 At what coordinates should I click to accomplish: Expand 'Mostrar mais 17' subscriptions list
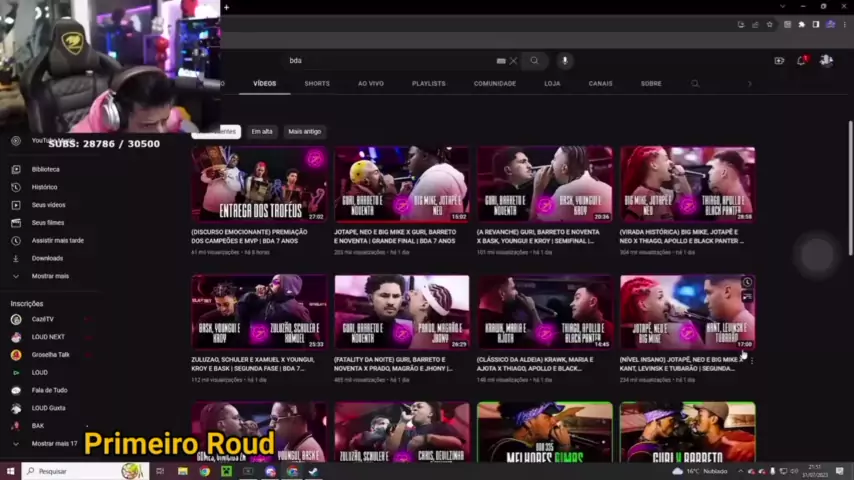point(54,443)
